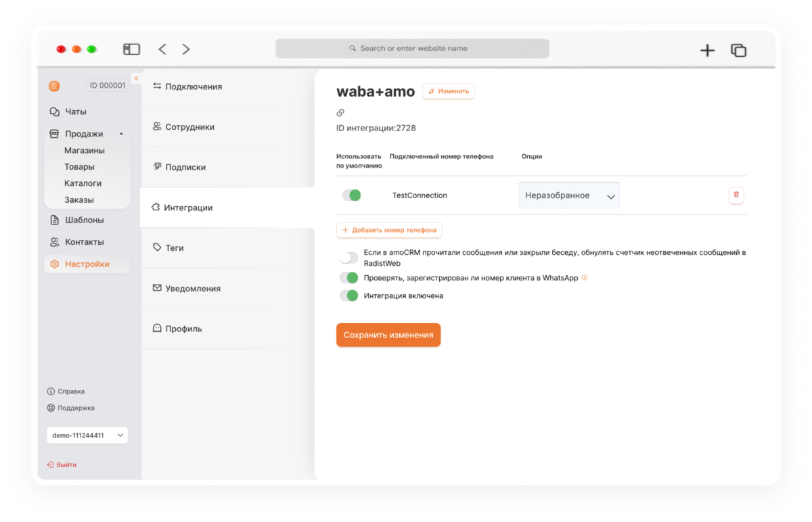Click the Справка info icon
812x522 pixels.
(x=51, y=391)
